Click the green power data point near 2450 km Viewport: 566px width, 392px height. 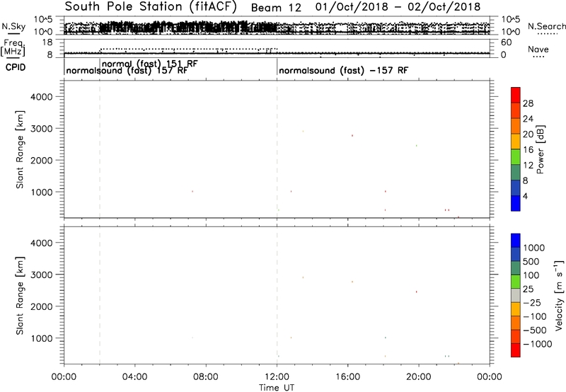[417, 146]
